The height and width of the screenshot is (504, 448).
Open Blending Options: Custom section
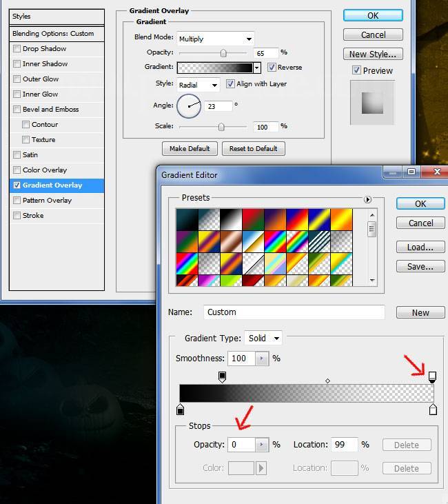(52, 33)
